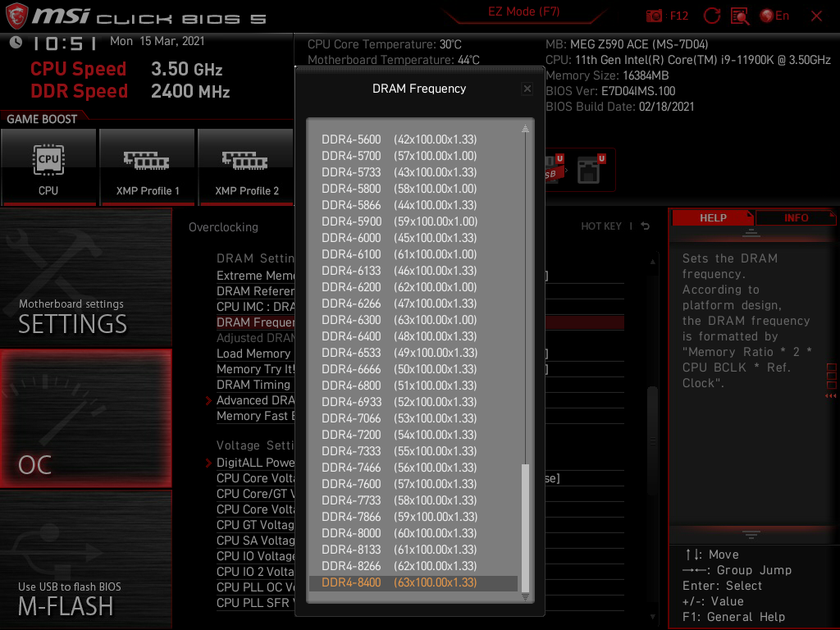Collapse help panel with side arrows

coord(830,396)
